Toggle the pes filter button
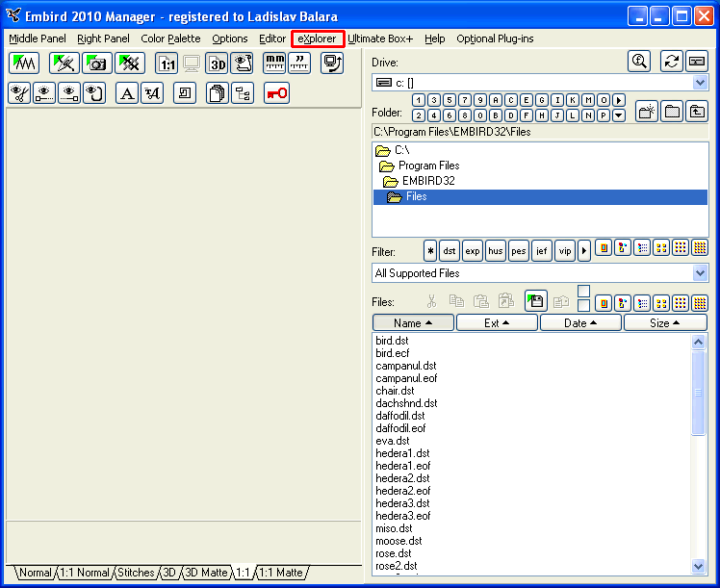This screenshot has height=588, width=720. [x=519, y=251]
